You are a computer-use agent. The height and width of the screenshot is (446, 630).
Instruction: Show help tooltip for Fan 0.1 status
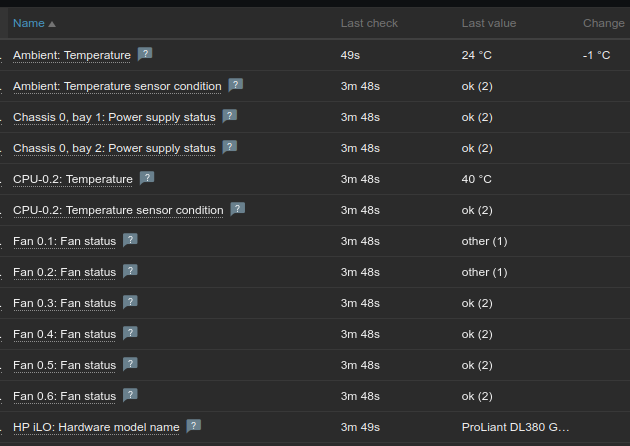pyautogui.click(x=130, y=240)
